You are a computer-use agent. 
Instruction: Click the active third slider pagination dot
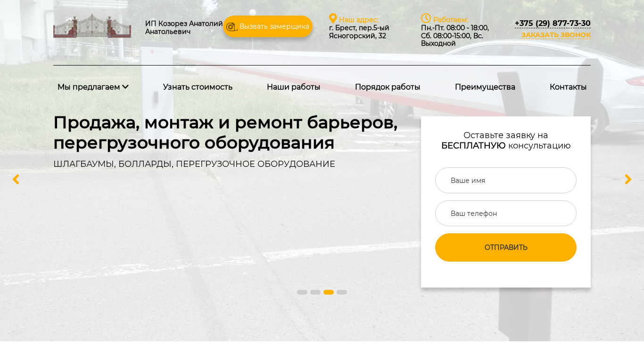click(329, 292)
